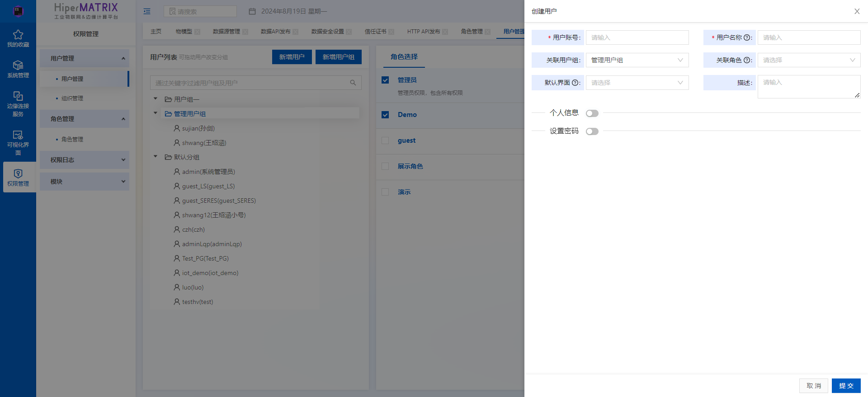Click the user icon beside admin(系统管理员)
Screen dimensions: 868x397
[177, 172]
